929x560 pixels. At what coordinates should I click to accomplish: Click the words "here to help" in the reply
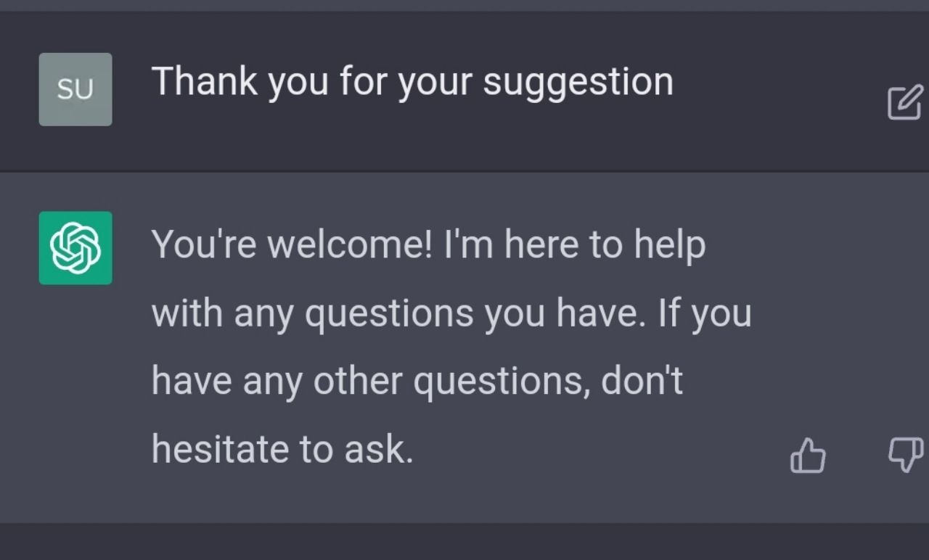coord(605,245)
